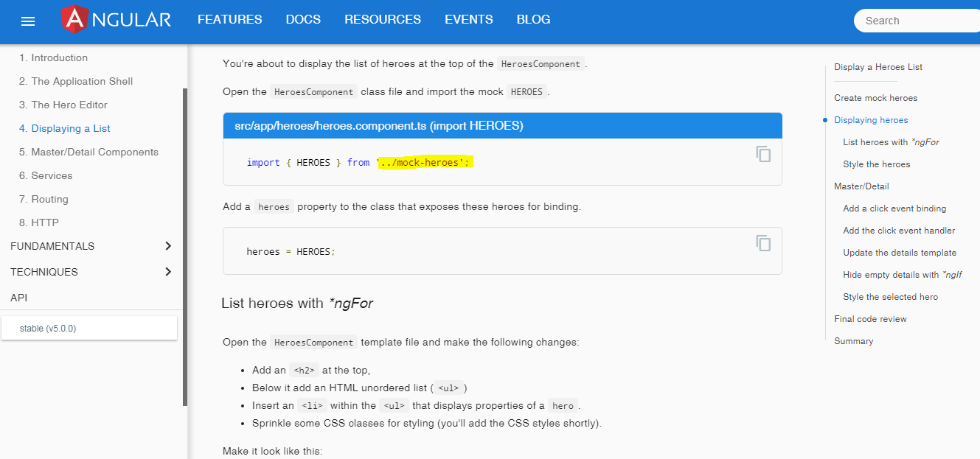
Task: Navigate to the EVENTS page
Action: pyautogui.click(x=468, y=20)
